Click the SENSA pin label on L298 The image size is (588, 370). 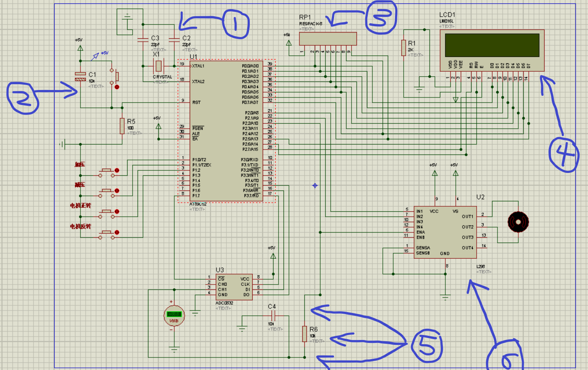click(423, 248)
